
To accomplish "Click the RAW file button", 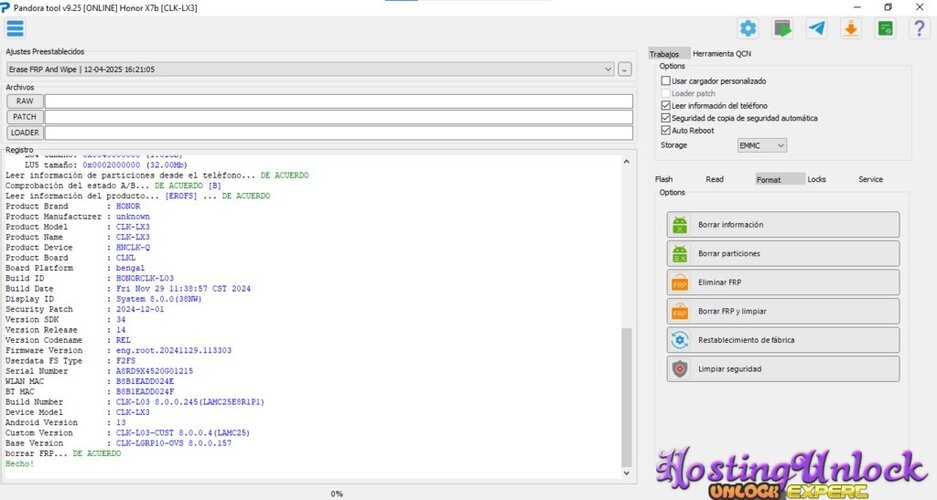I will click(25, 102).
